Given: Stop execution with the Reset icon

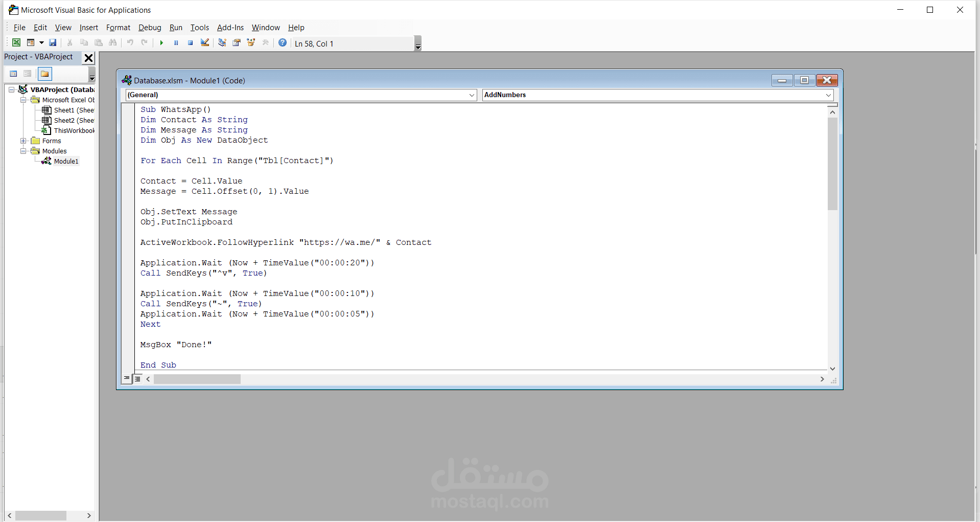Looking at the screenshot, I should coord(190,43).
